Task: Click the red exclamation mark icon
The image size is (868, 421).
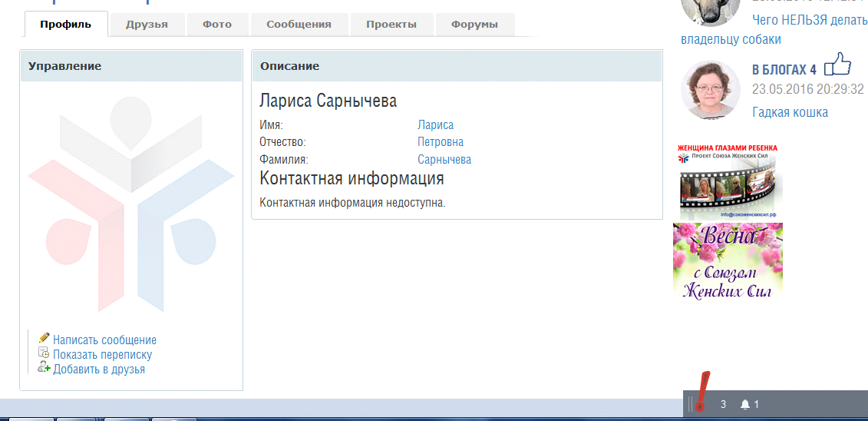Action: [702, 392]
